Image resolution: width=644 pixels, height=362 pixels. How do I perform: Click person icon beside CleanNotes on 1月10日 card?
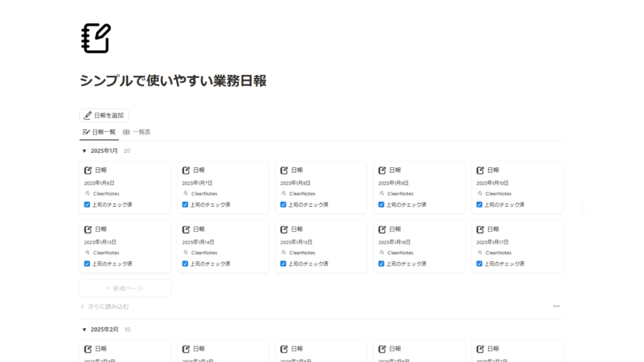tap(480, 194)
